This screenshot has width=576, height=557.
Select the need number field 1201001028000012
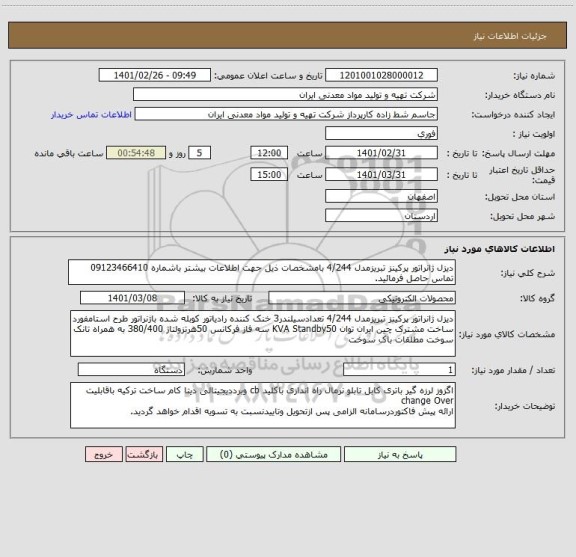point(381,75)
